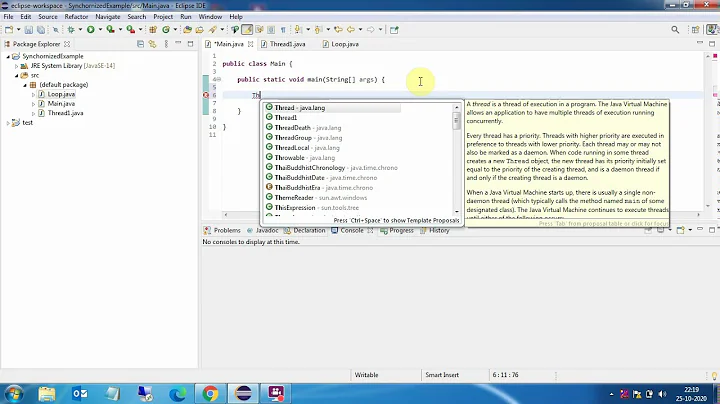720x404 pixels.
Task: Click the New Java Package icon
Action: (153, 30)
